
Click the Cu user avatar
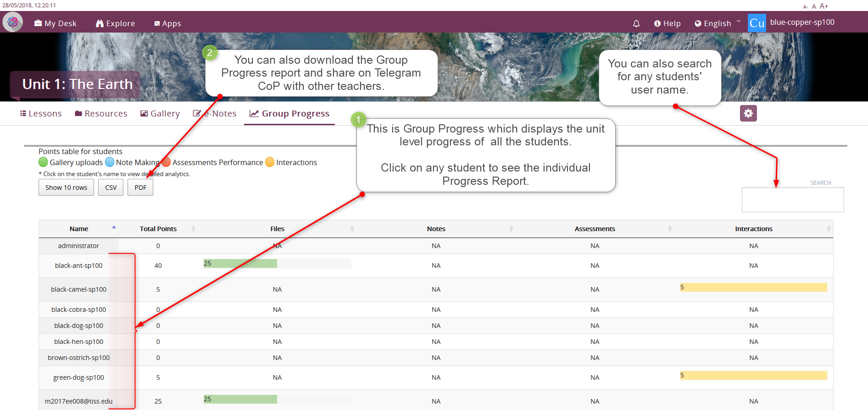click(757, 23)
